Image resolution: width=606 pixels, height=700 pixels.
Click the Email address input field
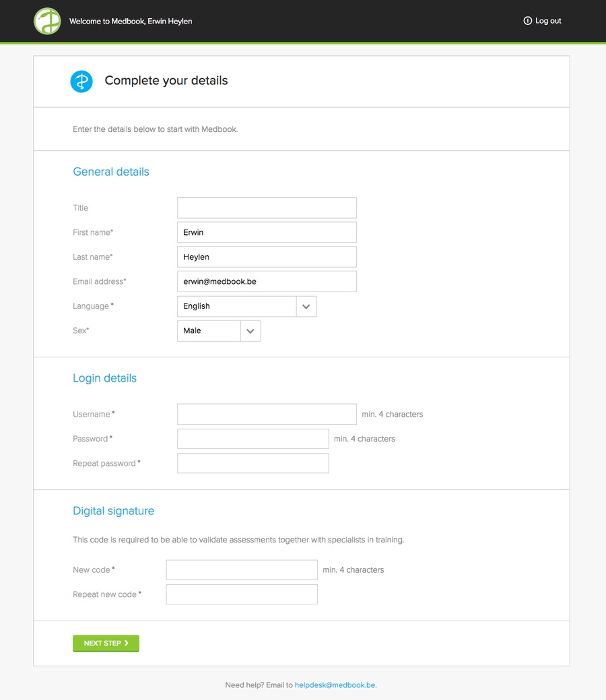click(267, 281)
